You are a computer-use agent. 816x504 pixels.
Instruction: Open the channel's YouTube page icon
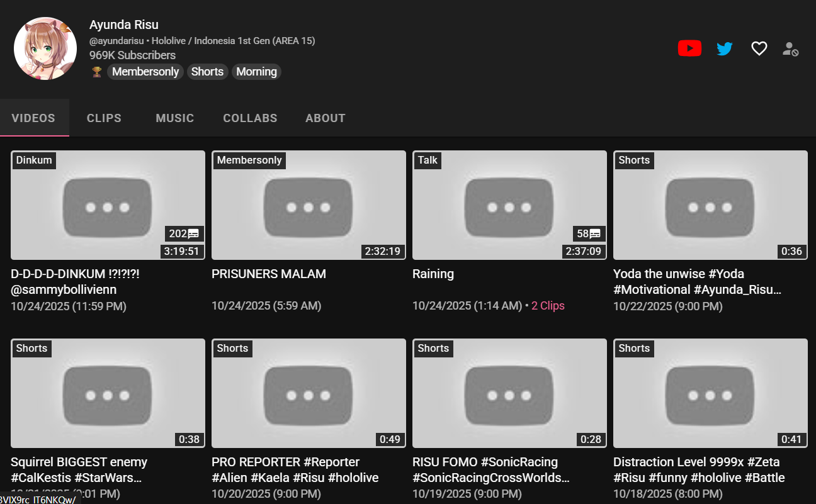coord(689,48)
